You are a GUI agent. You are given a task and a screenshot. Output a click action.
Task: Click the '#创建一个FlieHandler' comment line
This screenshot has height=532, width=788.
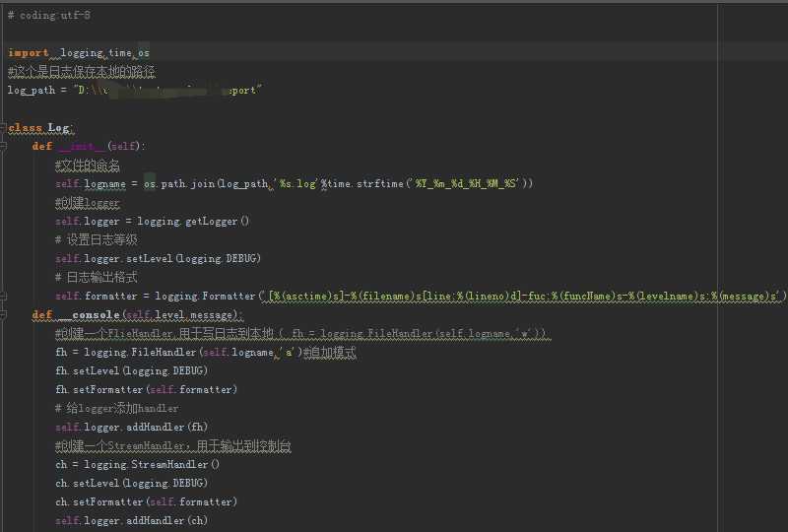(302, 333)
